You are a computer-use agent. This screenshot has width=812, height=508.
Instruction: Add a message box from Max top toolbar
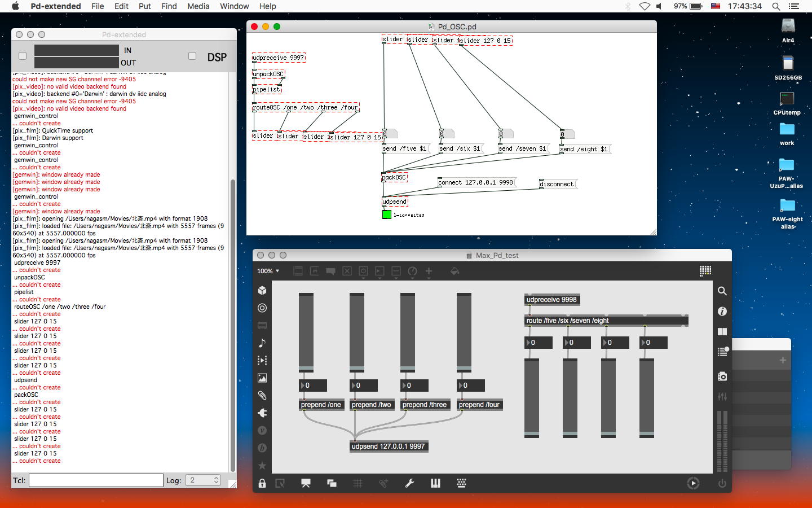click(x=314, y=271)
